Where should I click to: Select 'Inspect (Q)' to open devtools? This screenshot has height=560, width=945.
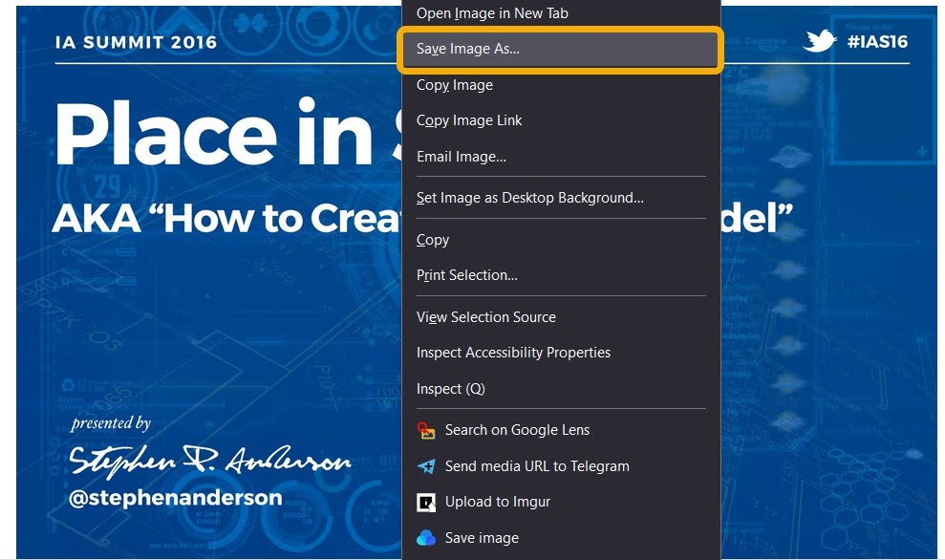tap(450, 389)
